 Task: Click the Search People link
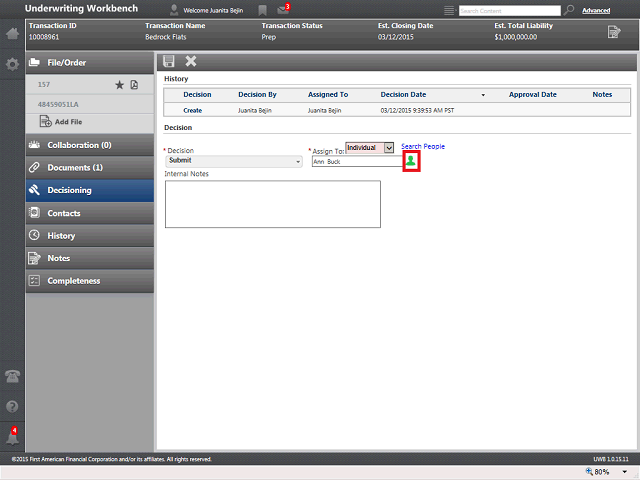(x=423, y=146)
